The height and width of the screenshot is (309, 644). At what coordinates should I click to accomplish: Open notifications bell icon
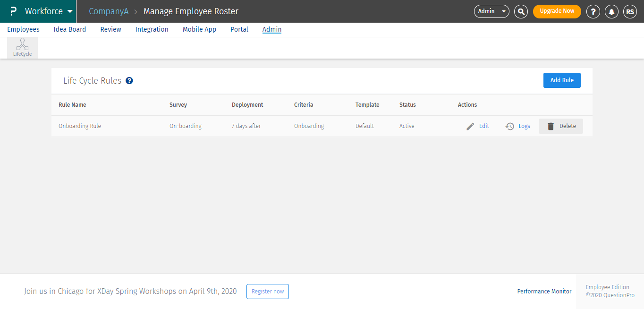pyautogui.click(x=611, y=11)
